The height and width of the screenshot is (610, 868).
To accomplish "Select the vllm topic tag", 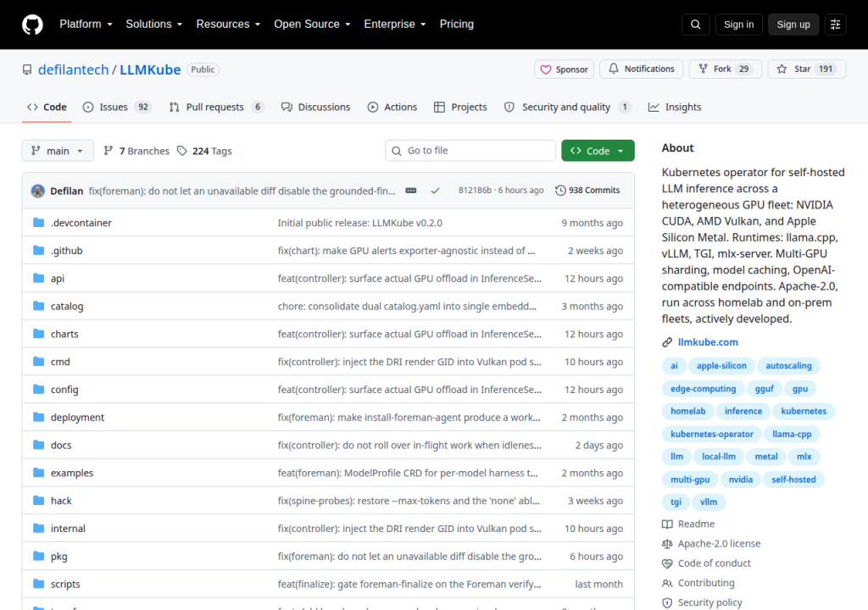I will [x=709, y=502].
